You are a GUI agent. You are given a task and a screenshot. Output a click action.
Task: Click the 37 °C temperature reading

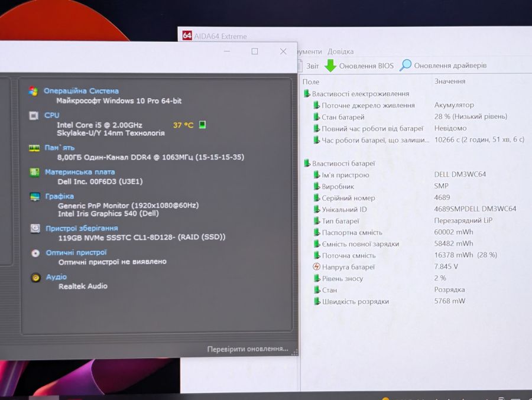183,125
